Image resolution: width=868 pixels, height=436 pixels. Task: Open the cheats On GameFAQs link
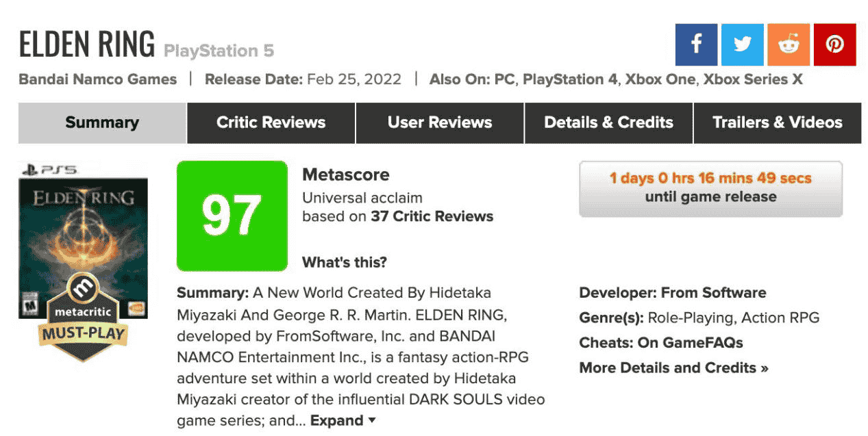(690, 342)
